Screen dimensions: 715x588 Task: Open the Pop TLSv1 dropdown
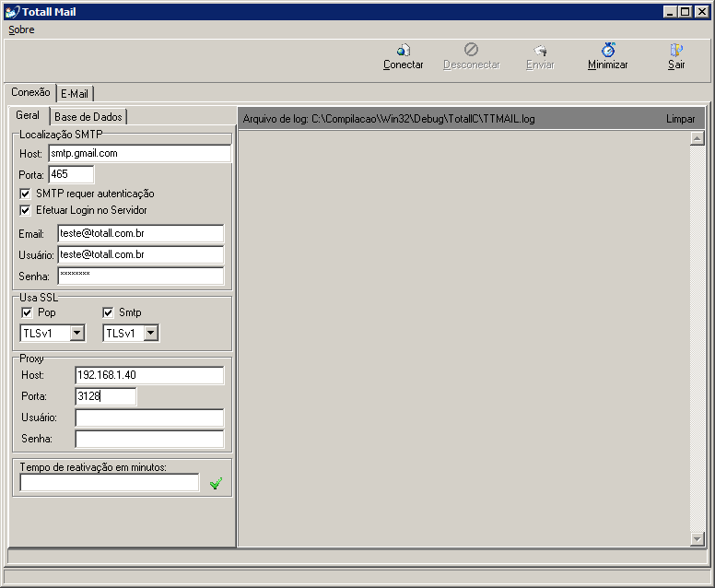point(77,333)
